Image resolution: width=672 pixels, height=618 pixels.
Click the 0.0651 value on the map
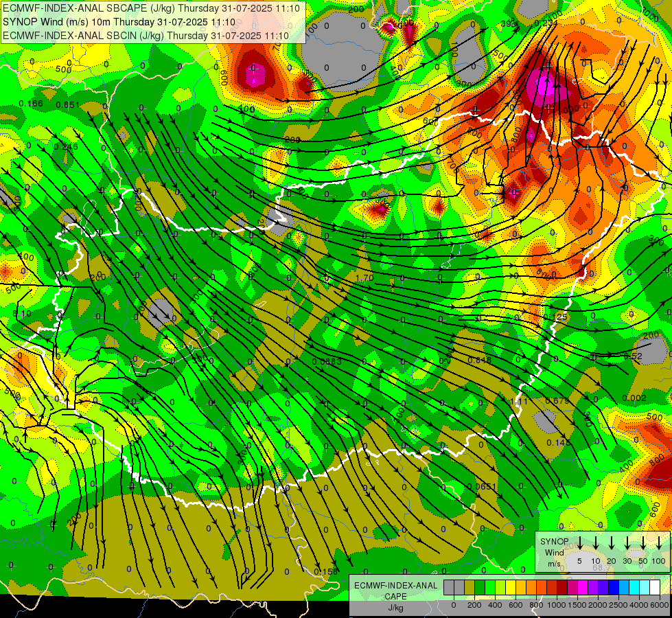point(482,486)
